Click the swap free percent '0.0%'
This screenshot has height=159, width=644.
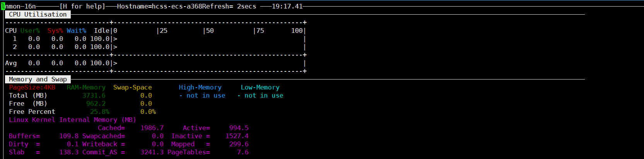point(148,112)
